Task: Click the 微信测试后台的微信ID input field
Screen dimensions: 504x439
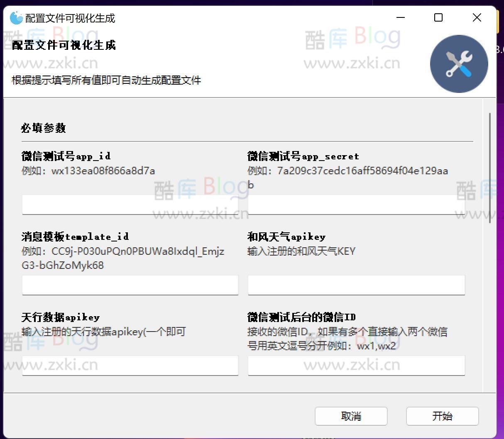Action: pos(356,365)
